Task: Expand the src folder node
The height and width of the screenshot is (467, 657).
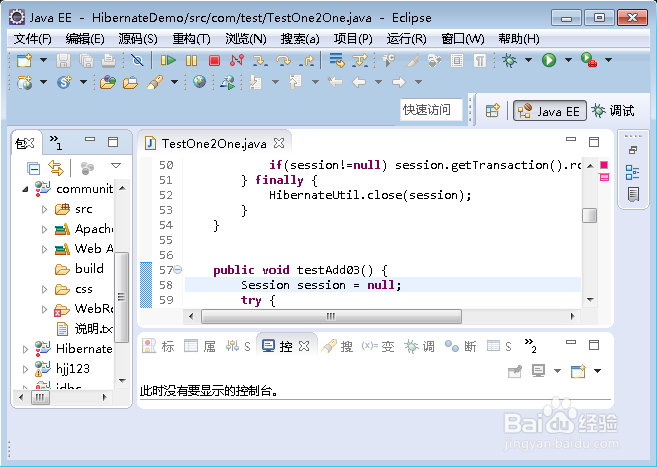Action: (44, 209)
